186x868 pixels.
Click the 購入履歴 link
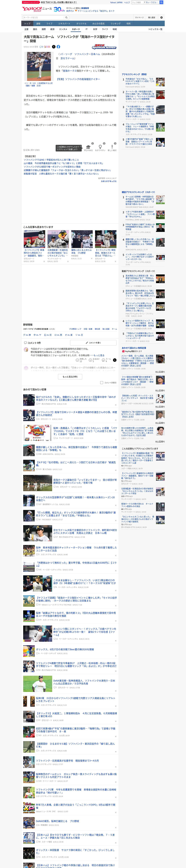tap(152, 18)
